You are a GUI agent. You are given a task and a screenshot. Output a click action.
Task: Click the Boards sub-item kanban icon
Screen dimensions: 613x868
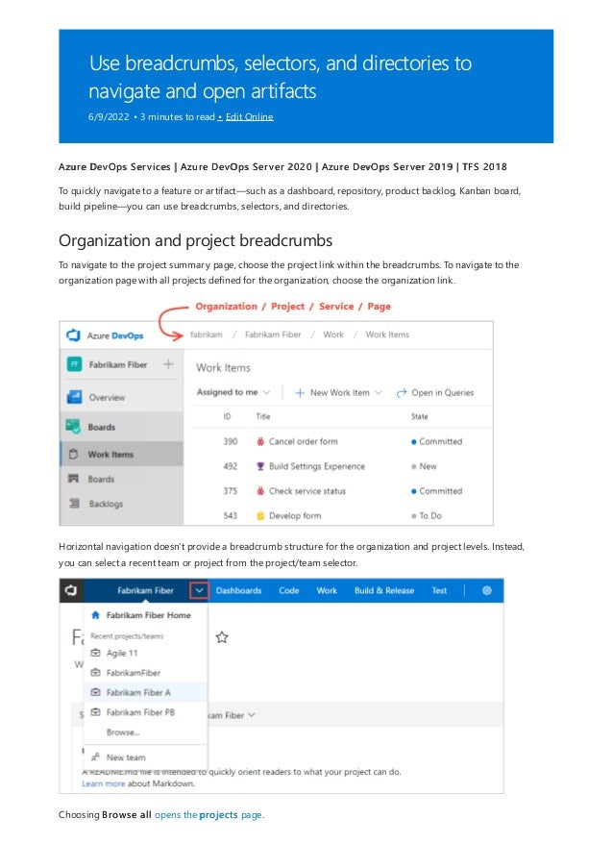[73, 479]
